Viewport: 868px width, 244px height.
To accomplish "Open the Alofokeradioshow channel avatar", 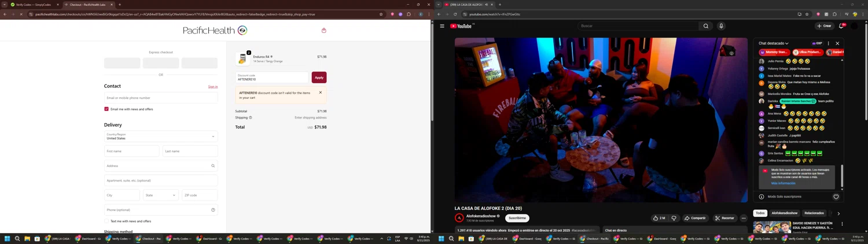I will click(x=459, y=218).
